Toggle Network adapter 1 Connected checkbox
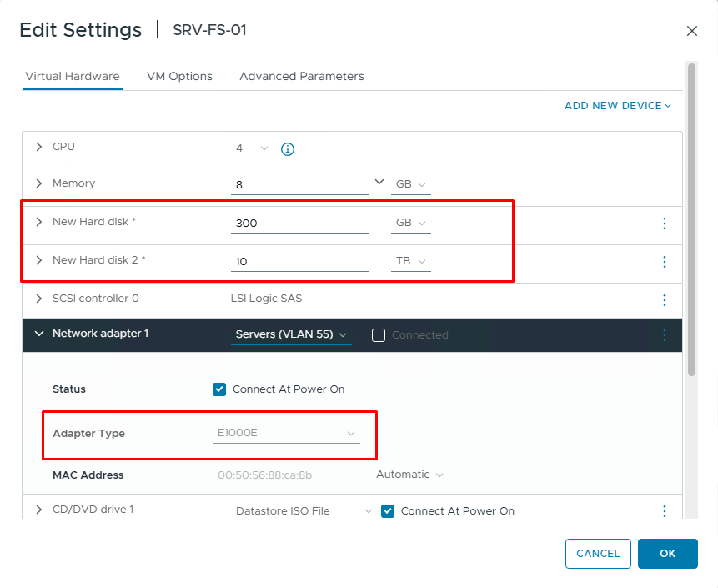Image resolution: width=718 pixels, height=588 pixels. (x=379, y=335)
